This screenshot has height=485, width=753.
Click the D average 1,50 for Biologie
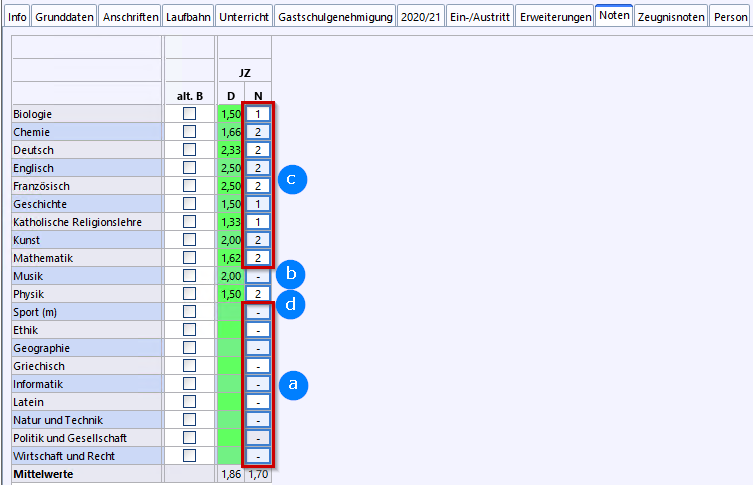coord(231,114)
